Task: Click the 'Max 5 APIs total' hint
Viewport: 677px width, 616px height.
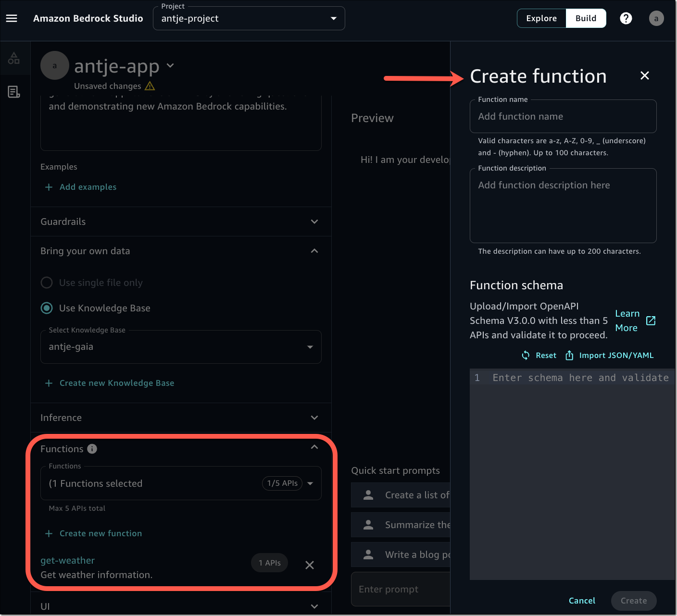Action: click(77, 508)
